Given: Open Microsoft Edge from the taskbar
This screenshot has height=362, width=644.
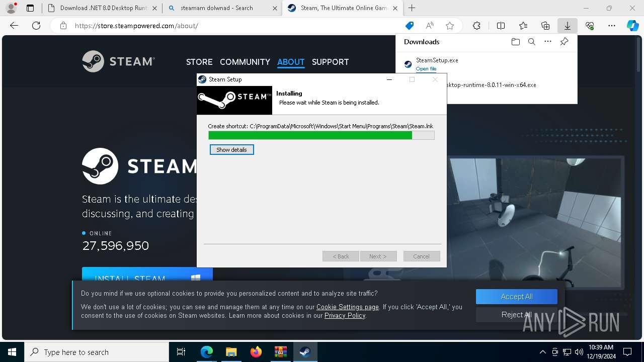Looking at the screenshot, I should tap(207, 352).
